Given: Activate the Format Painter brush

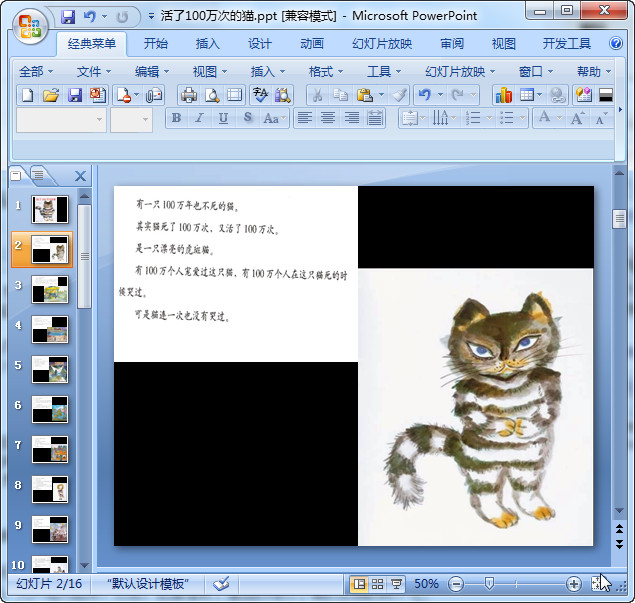Looking at the screenshot, I should [399, 95].
